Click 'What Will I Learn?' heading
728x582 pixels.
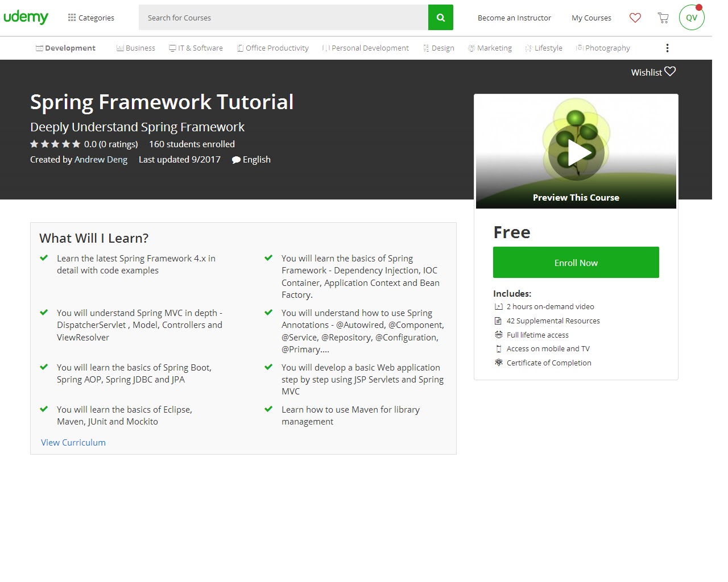pos(94,238)
